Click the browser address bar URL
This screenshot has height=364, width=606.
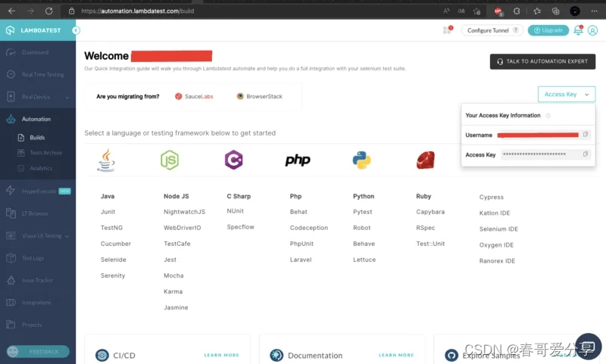tap(138, 11)
